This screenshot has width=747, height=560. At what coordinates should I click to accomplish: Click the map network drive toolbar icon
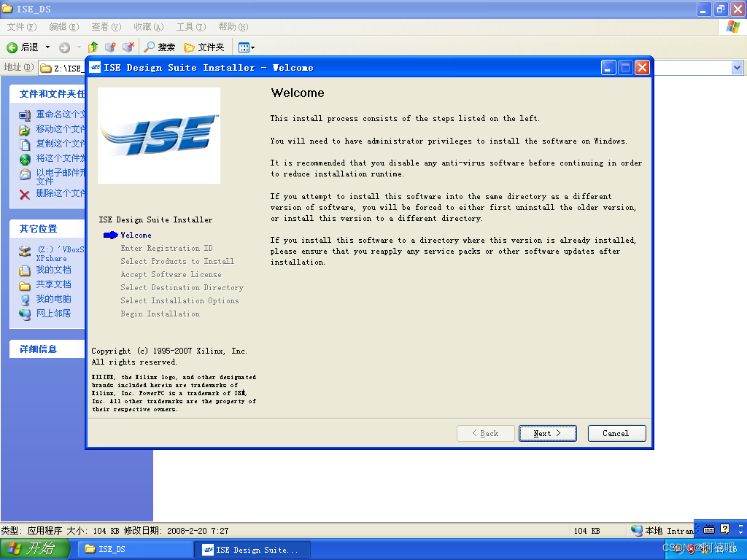(111, 47)
